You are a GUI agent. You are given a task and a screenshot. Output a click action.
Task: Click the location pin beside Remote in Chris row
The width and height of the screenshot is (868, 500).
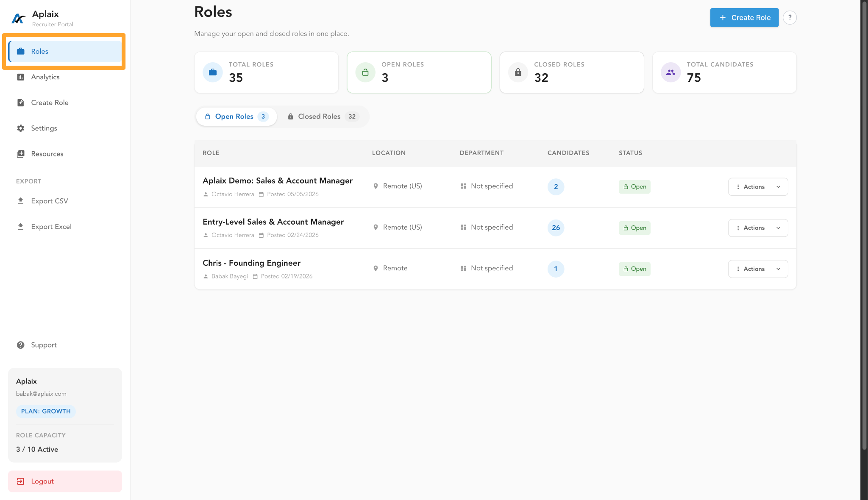[x=376, y=268]
